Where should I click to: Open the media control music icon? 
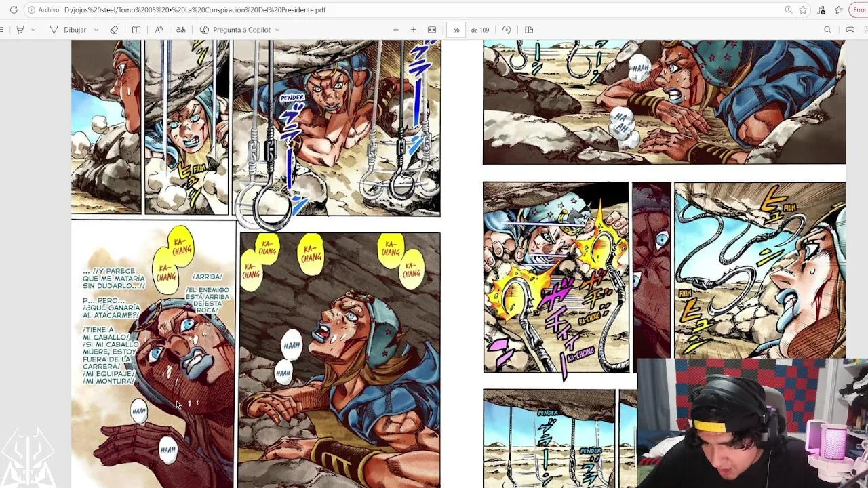click(821, 10)
